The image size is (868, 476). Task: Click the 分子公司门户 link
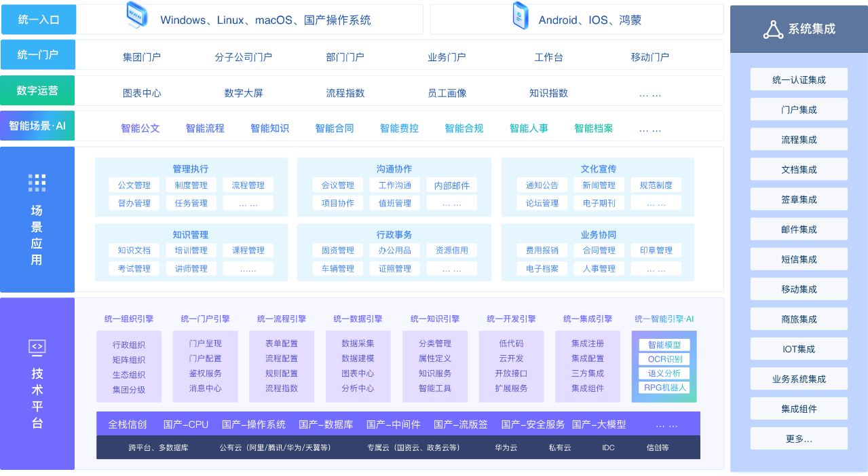243,57
